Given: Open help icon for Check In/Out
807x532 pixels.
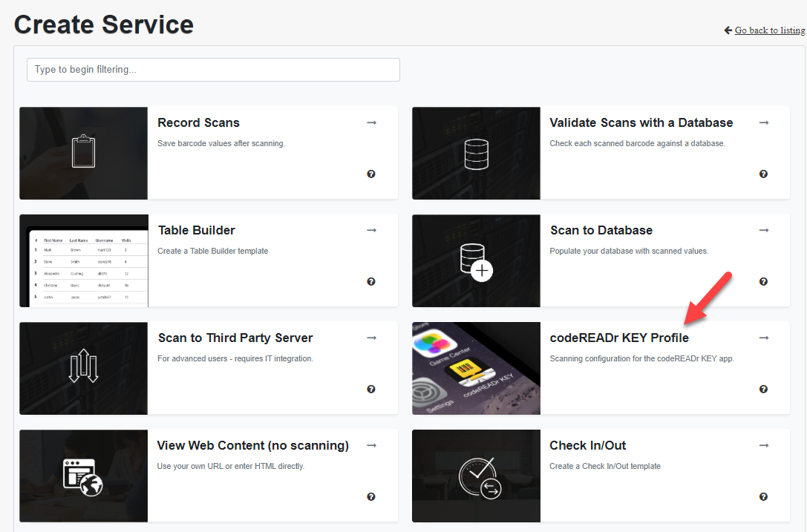Looking at the screenshot, I should (763, 496).
